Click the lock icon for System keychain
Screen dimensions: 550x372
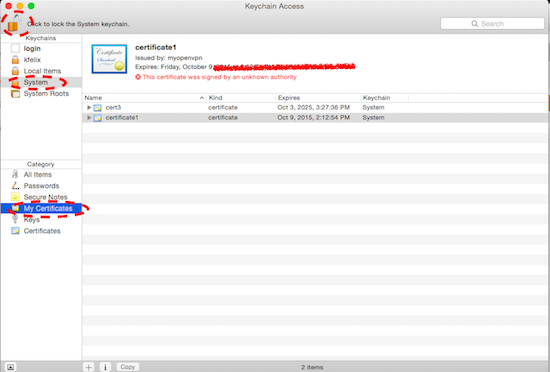(x=14, y=24)
